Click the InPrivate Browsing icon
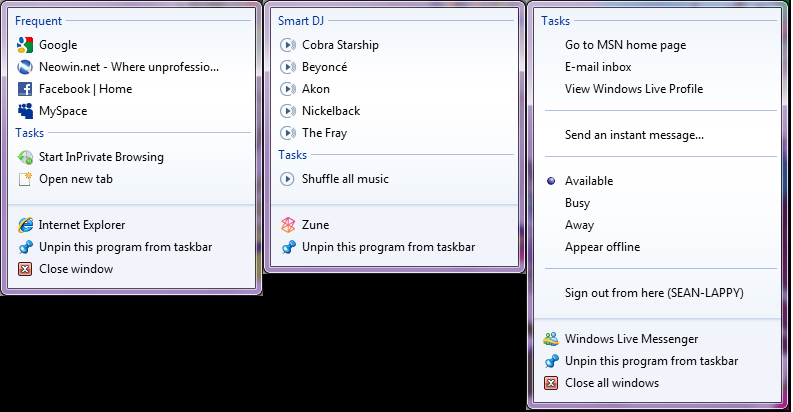This screenshot has height=412, width=793. (x=25, y=157)
